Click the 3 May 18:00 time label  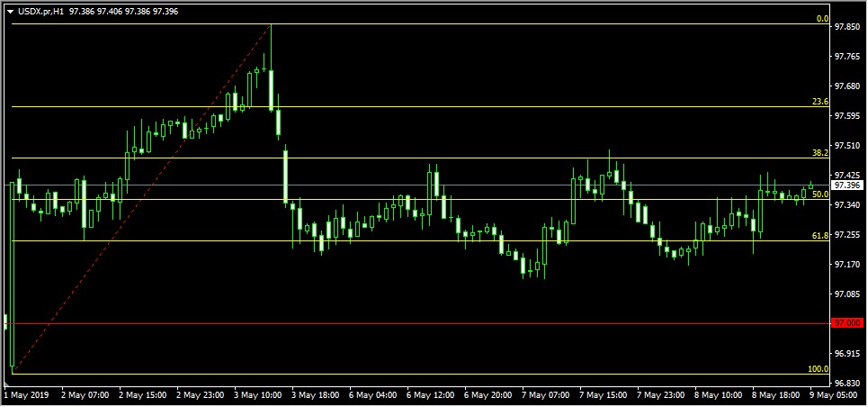tap(315, 395)
